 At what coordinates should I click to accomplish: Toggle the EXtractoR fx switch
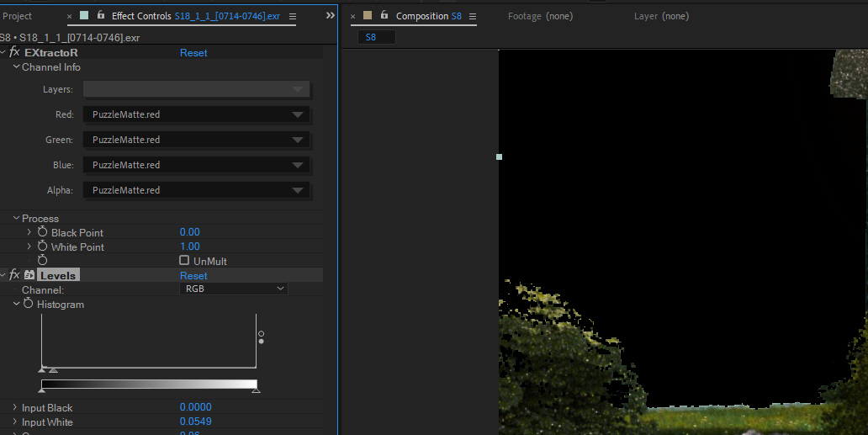(14, 52)
